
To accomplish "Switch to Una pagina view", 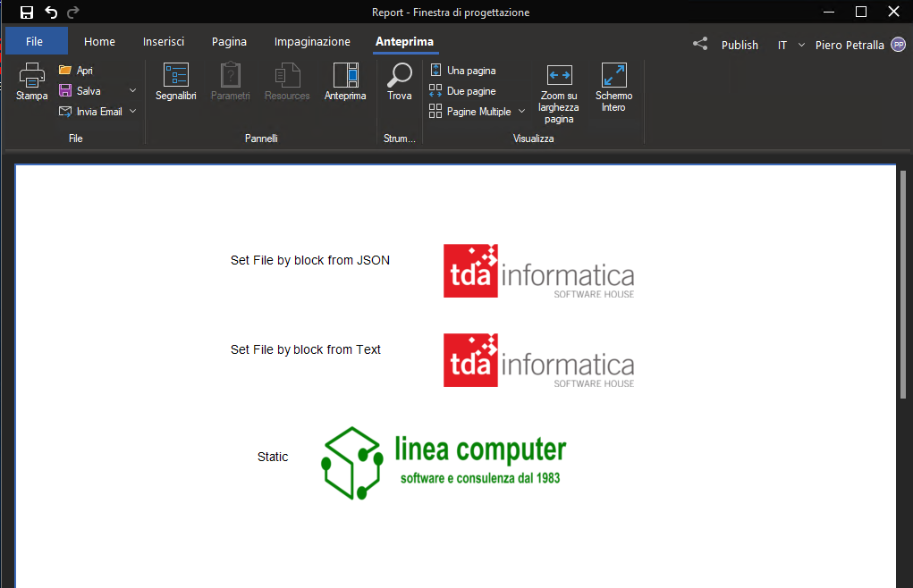I will pyautogui.click(x=463, y=71).
